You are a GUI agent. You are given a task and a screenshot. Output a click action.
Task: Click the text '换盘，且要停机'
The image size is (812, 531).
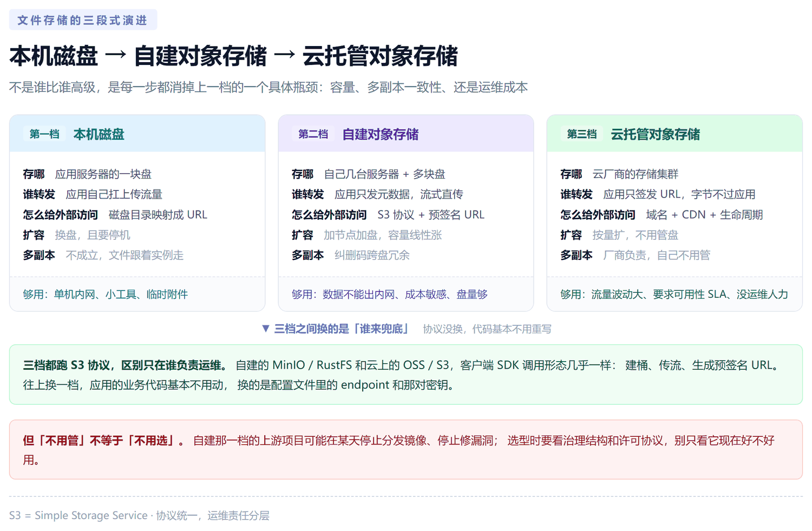93,235
